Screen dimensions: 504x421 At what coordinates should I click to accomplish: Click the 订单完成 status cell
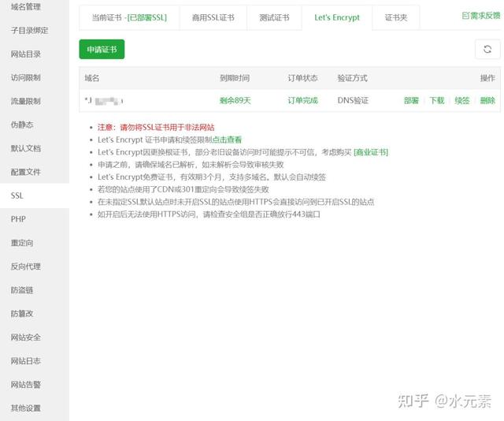[x=302, y=101]
